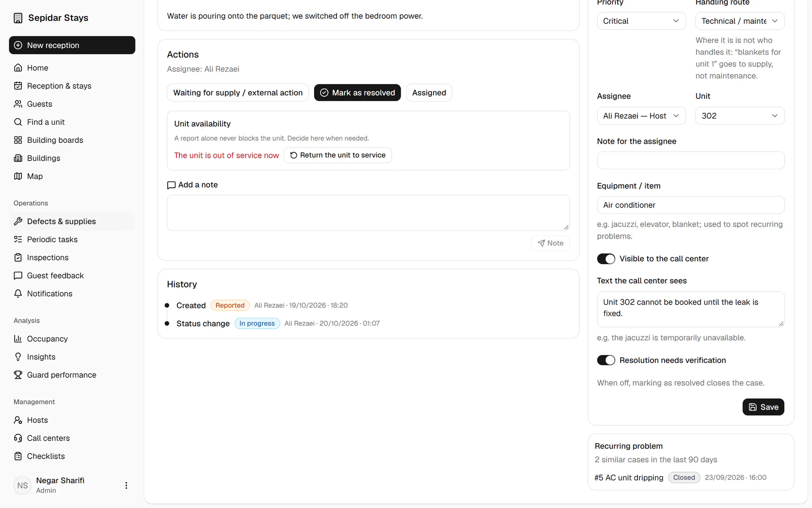This screenshot has height=508, width=812.
Task: Toggle Resolution needs verification switch
Action: (606, 360)
